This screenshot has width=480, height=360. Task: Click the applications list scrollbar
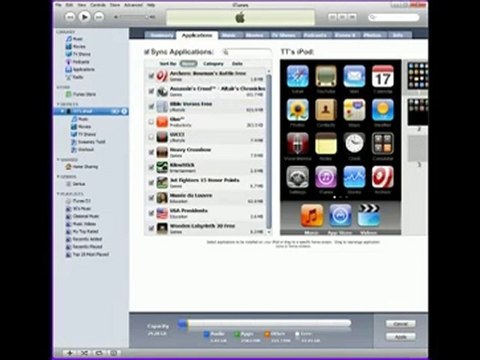point(269,152)
